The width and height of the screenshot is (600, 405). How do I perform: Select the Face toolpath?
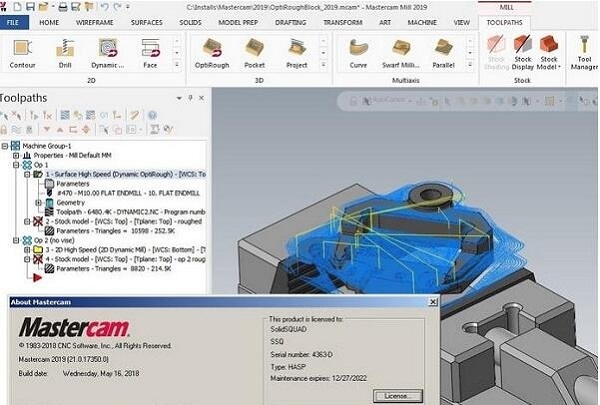click(x=150, y=54)
